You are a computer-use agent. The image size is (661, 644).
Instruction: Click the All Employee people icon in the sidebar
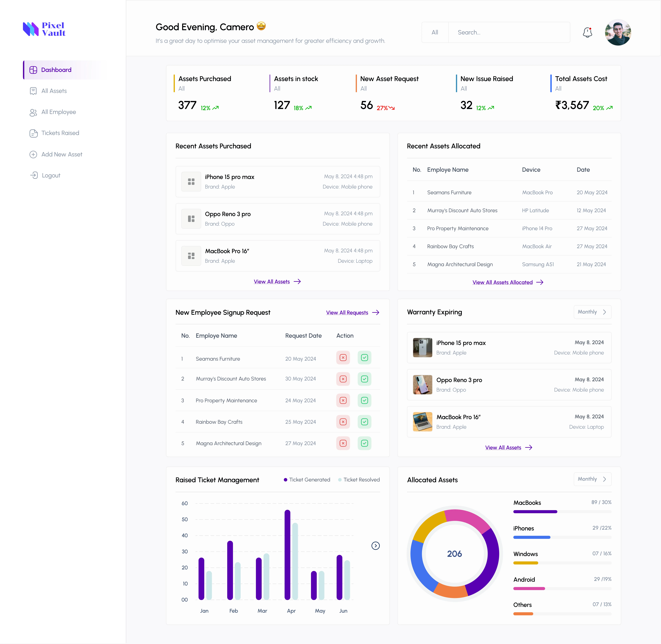[x=33, y=112]
